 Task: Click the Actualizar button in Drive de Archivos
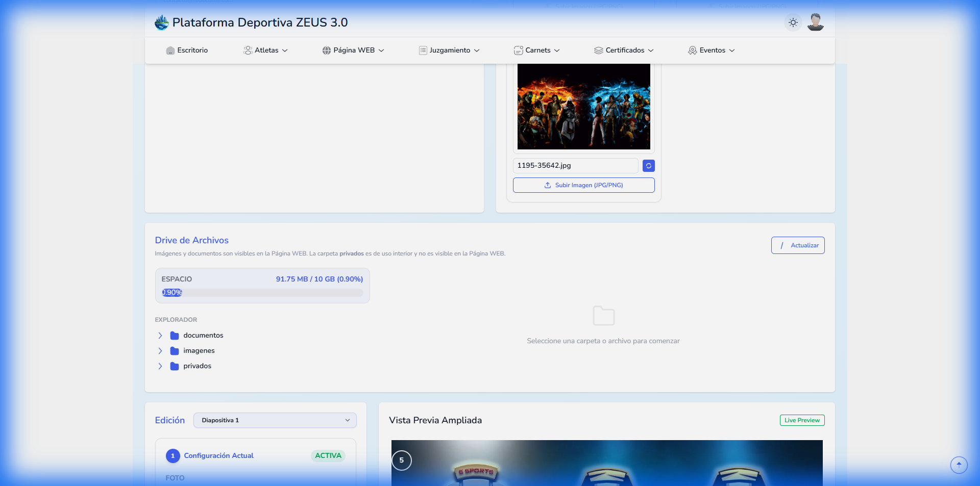click(798, 245)
